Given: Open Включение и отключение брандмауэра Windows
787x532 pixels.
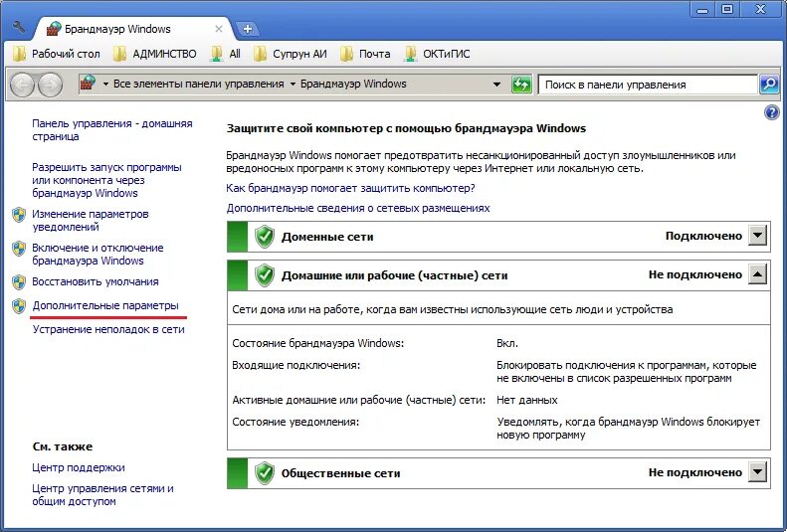Looking at the screenshot, I should (x=98, y=255).
